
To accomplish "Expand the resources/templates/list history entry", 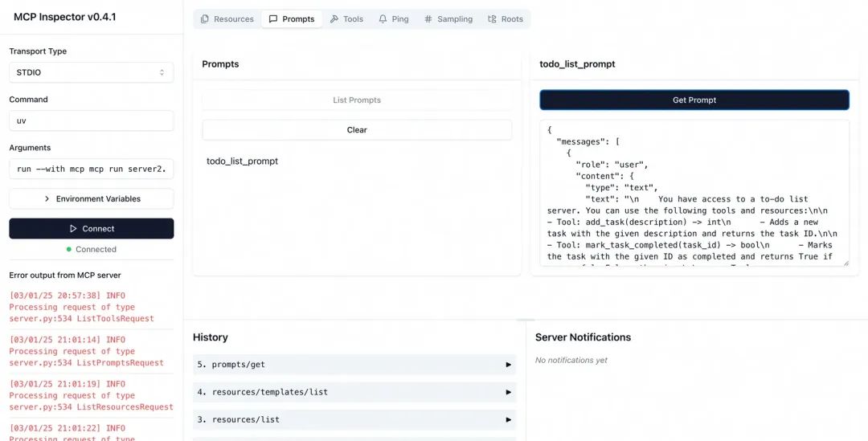I will [x=508, y=392].
